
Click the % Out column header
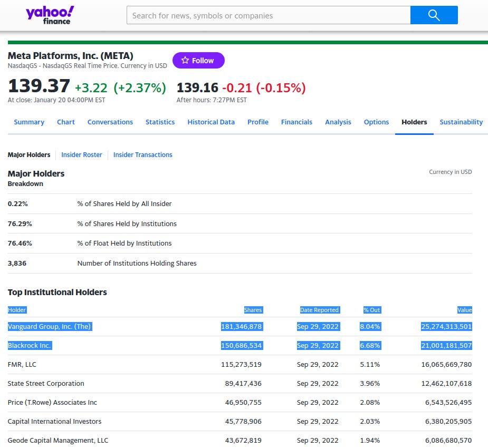tap(372, 310)
